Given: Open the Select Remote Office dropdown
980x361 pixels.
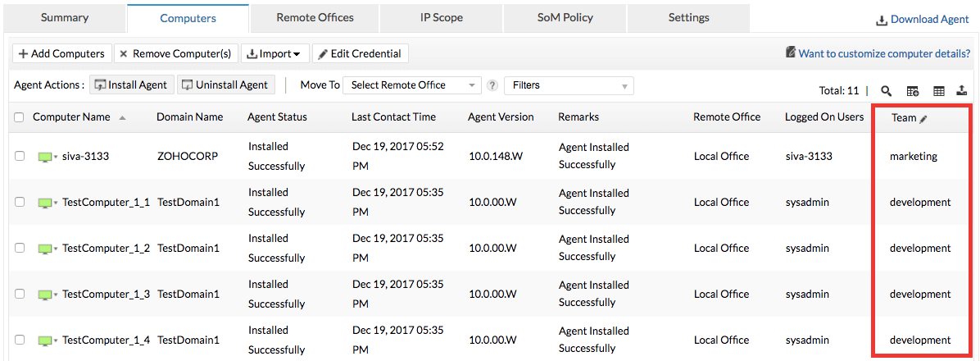Looking at the screenshot, I should coord(413,85).
